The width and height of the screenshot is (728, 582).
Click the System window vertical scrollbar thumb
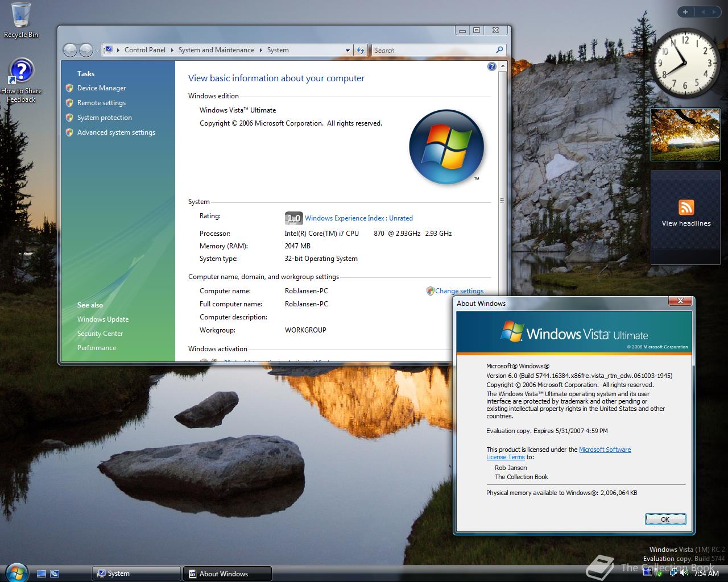(x=502, y=201)
